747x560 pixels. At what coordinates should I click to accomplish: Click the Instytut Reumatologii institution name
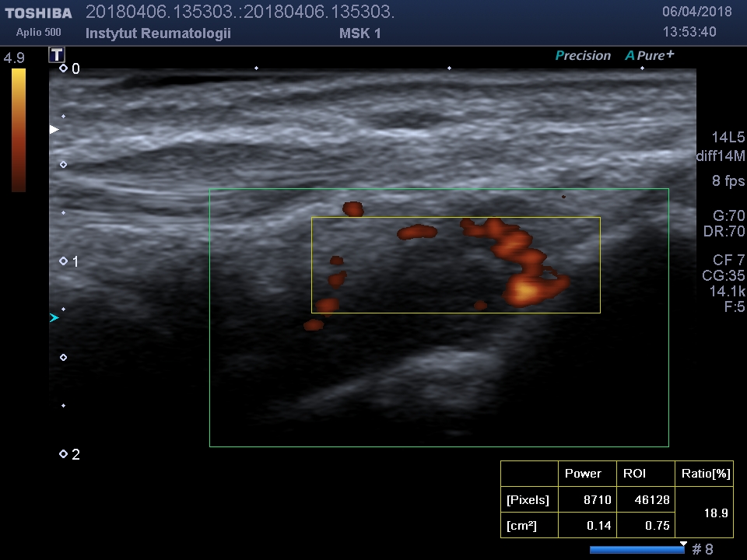tap(158, 33)
